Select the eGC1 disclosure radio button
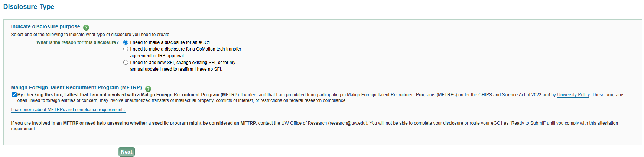Image resolution: width=644 pixels, height=157 pixels. coord(126,42)
